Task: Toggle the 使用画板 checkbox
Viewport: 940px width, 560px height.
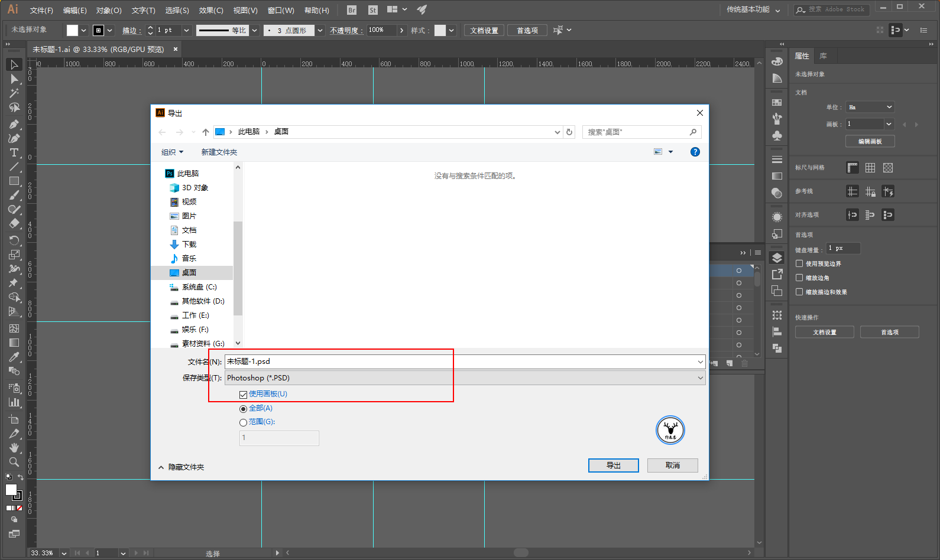Action: [243, 395]
